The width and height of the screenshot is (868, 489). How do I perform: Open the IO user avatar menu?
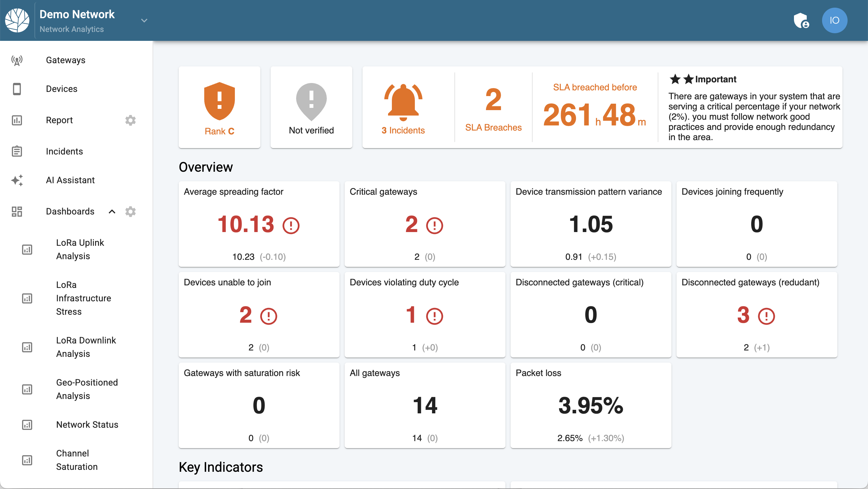(x=834, y=20)
